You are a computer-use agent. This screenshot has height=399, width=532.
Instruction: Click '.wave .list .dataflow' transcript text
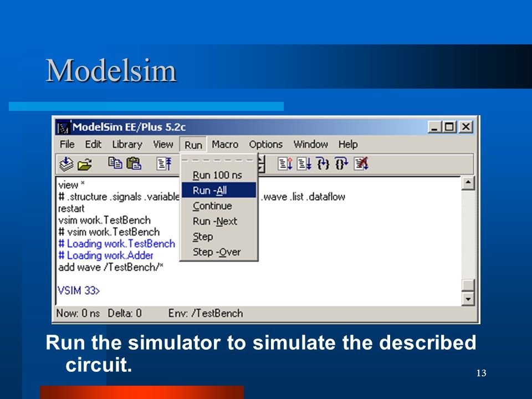[303, 197]
